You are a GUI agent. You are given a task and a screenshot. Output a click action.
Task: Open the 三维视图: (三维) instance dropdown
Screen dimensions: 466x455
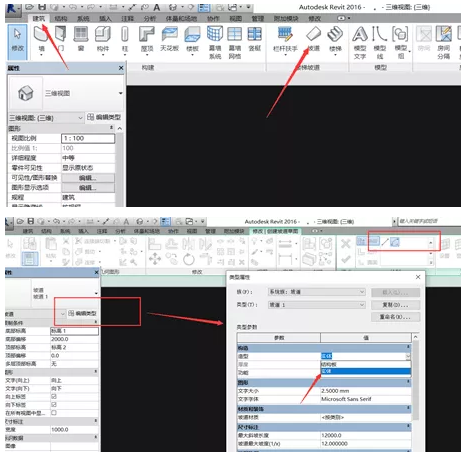tap(80, 118)
